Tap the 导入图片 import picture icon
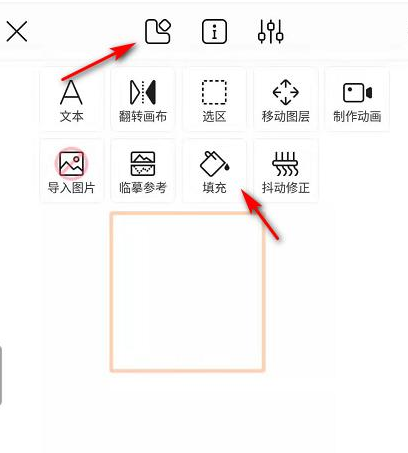Image resolution: width=408 pixels, height=453 pixels. pyautogui.click(x=71, y=163)
